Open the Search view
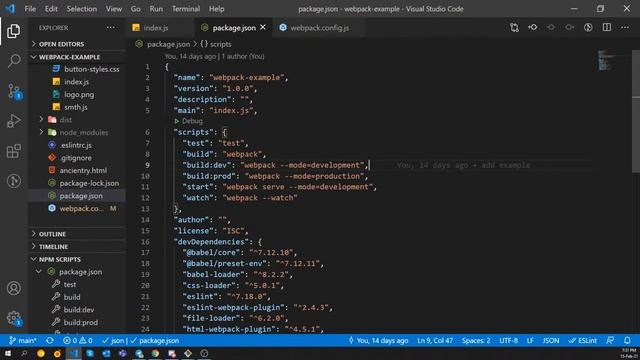The width and height of the screenshot is (640, 360). tap(14, 61)
